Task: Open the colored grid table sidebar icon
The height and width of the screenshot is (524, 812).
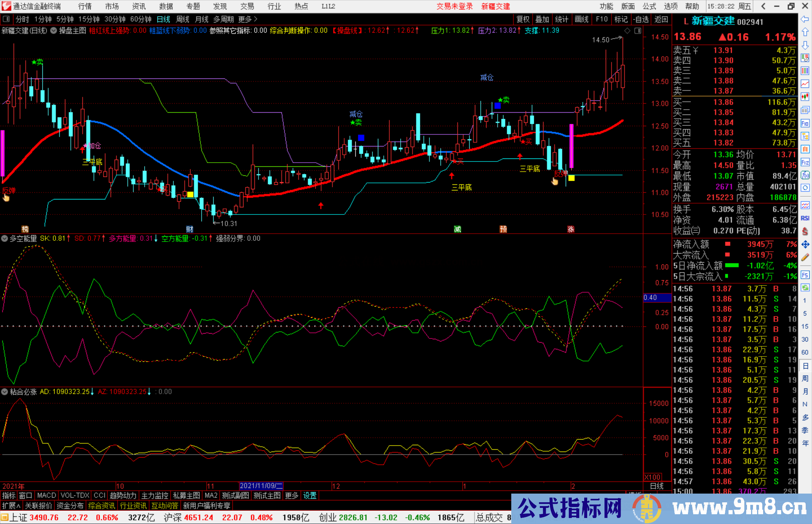Action: (x=805, y=71)
